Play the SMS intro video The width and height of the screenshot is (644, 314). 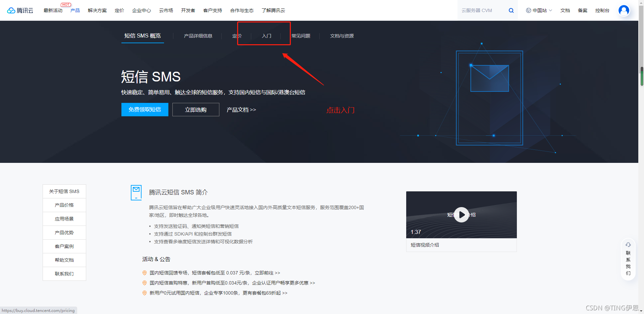(x=462, y=215)
